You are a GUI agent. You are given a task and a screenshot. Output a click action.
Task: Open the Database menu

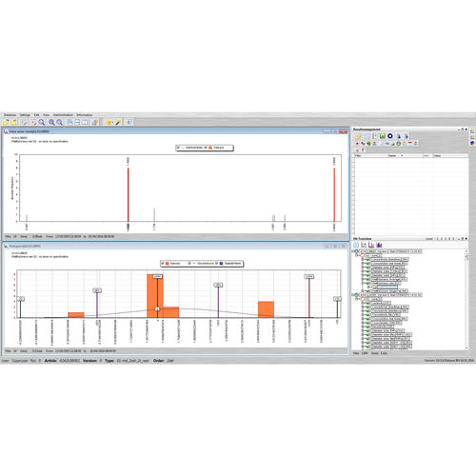click(x=10, y=115)
